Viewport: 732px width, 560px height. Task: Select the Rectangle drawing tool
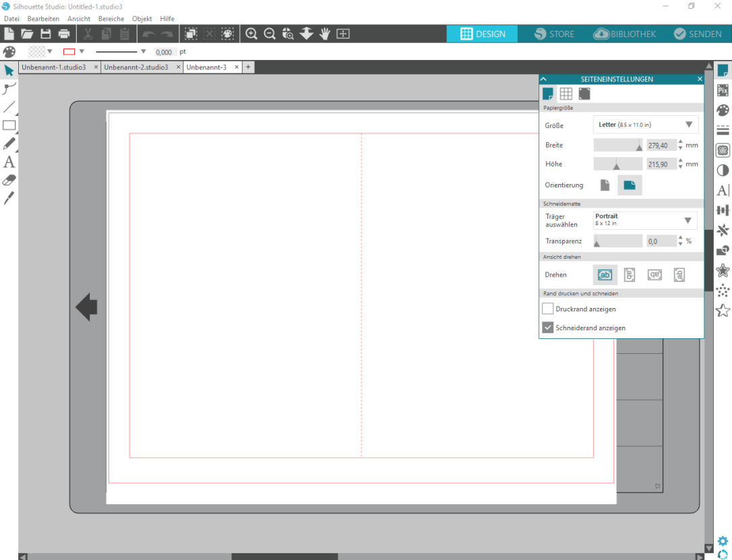(9, 125)
